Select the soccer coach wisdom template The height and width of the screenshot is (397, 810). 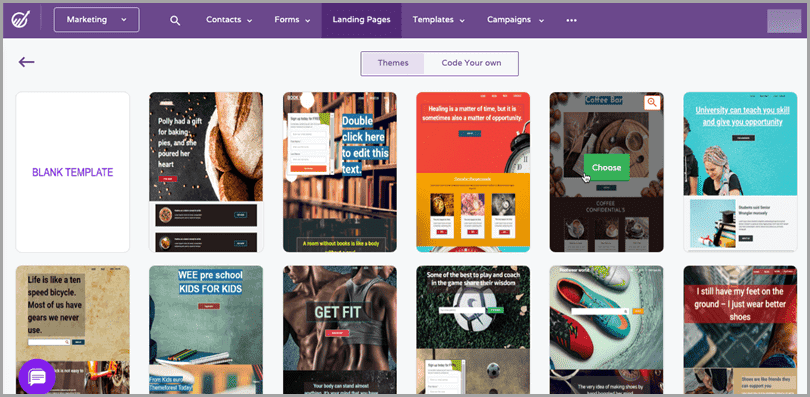473,330
